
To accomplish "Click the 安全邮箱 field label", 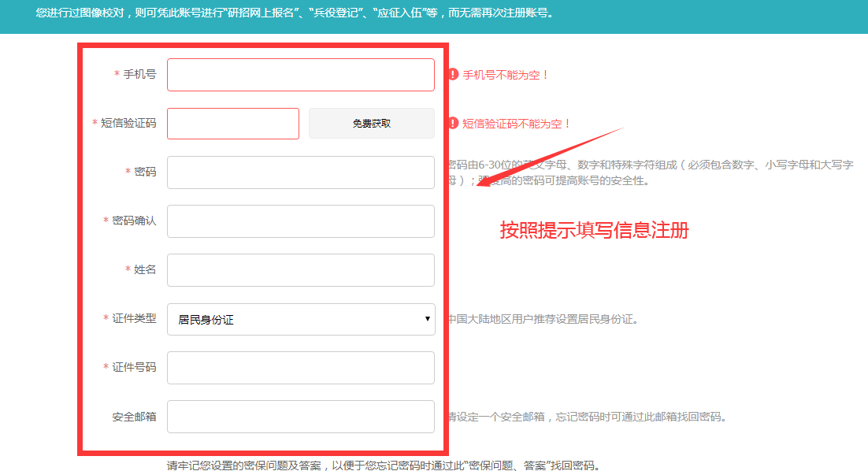I will [134, 416].
